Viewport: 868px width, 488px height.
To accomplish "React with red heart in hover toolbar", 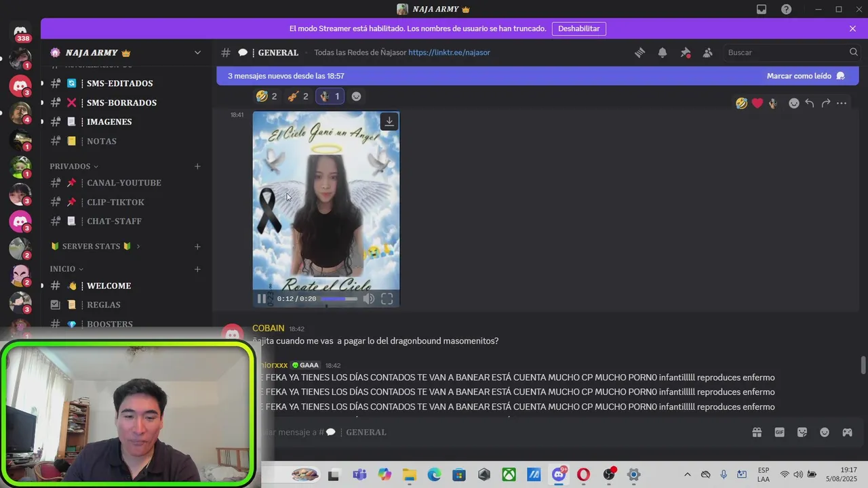I will [757, 103].
